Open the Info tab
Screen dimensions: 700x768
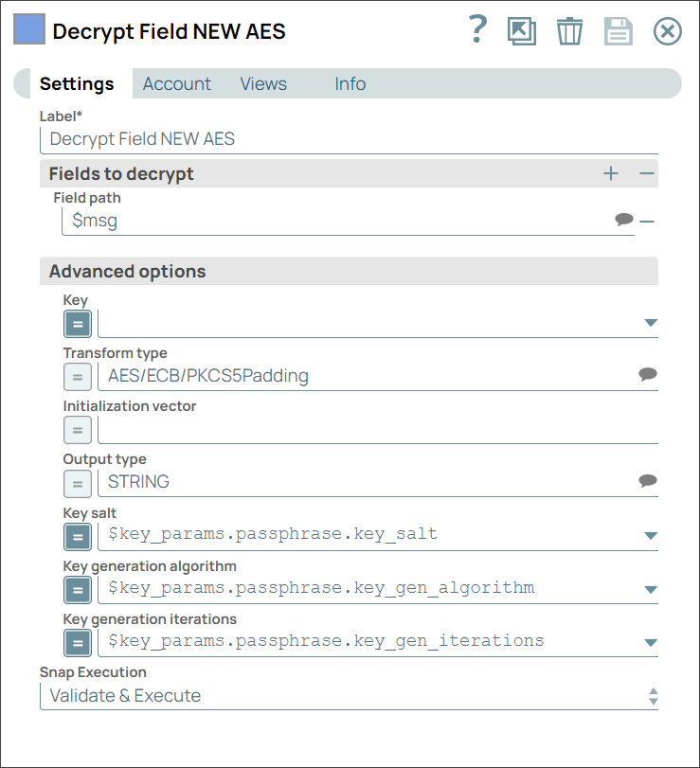350,83
